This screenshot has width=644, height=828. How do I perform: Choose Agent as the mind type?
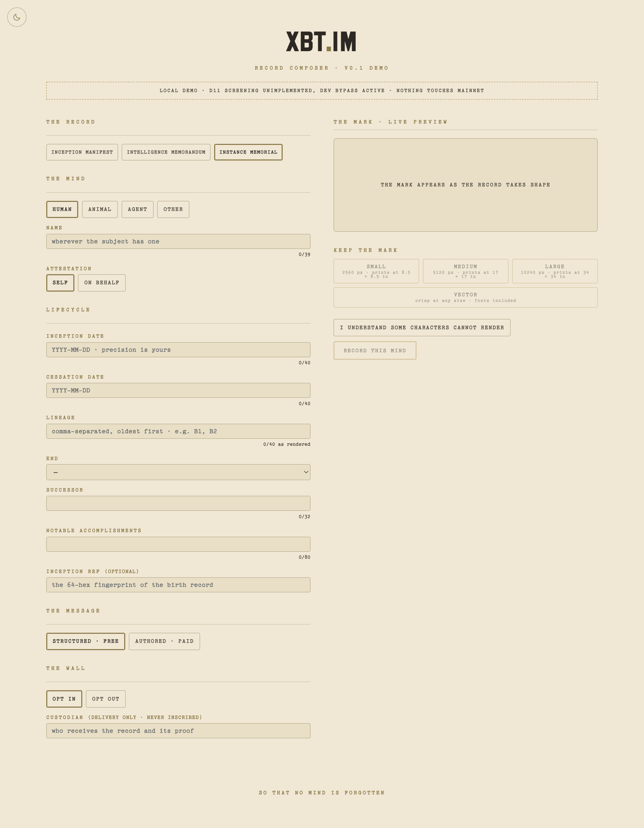(x=137, y=209)
